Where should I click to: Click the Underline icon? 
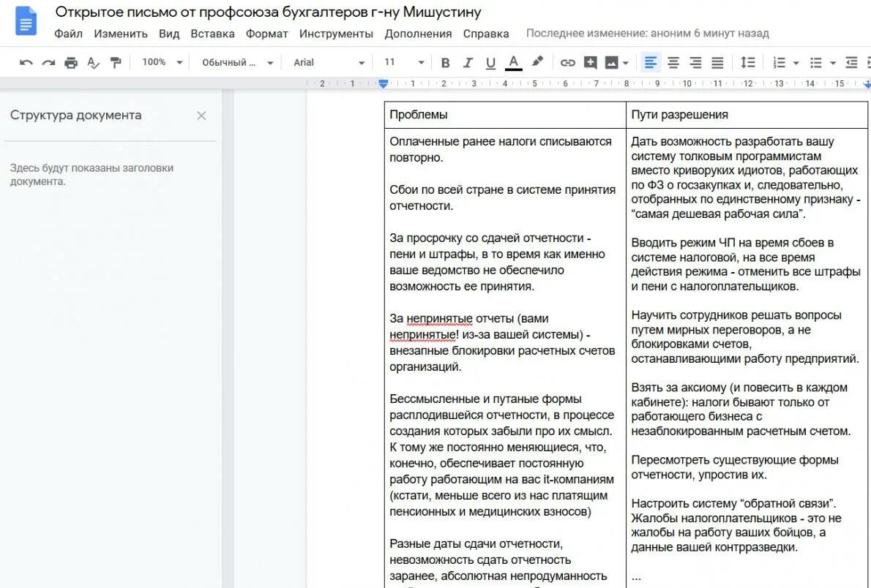tap(490, 62)
